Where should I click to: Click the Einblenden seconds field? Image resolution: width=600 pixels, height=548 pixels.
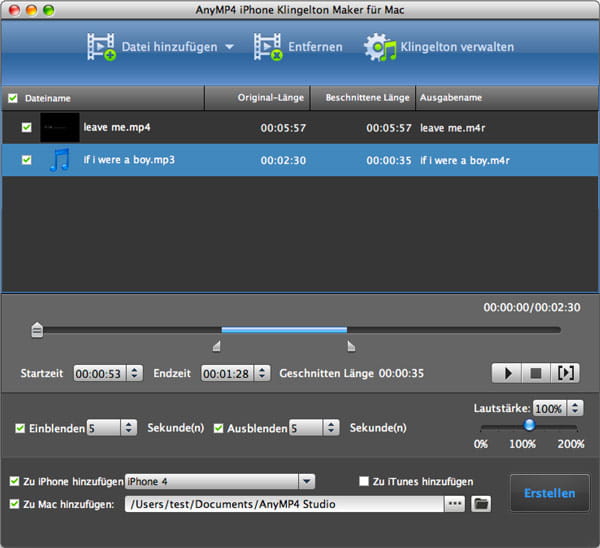click(x=104, y=428)
